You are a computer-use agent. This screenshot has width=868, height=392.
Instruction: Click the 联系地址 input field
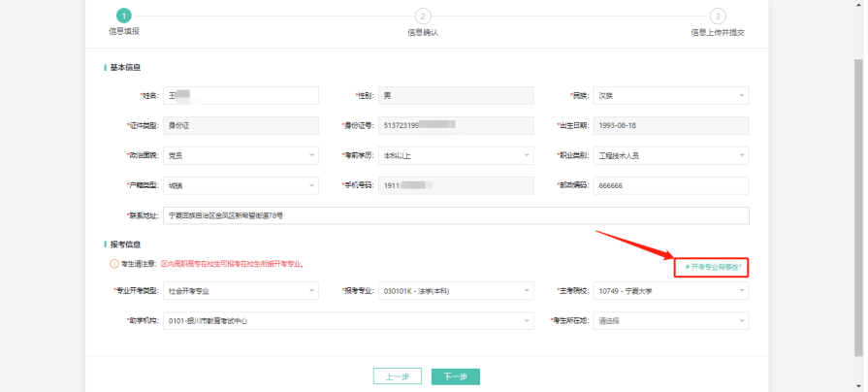(x=456, y=215)
